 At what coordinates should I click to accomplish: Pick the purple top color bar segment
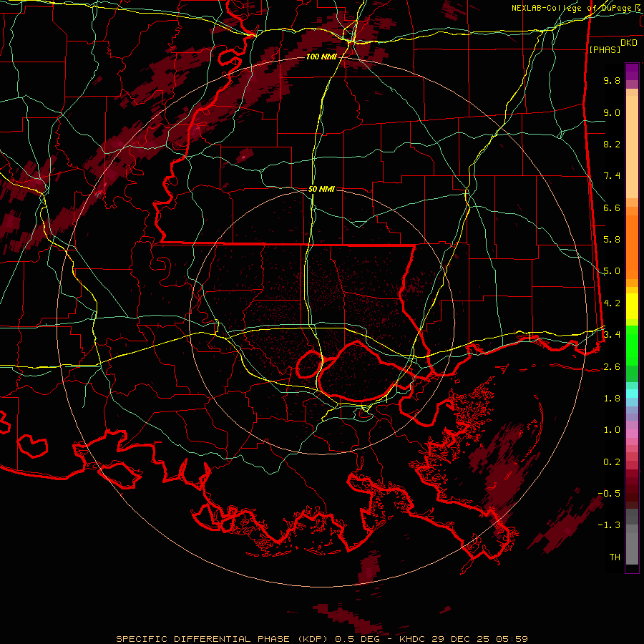point(632,72)
